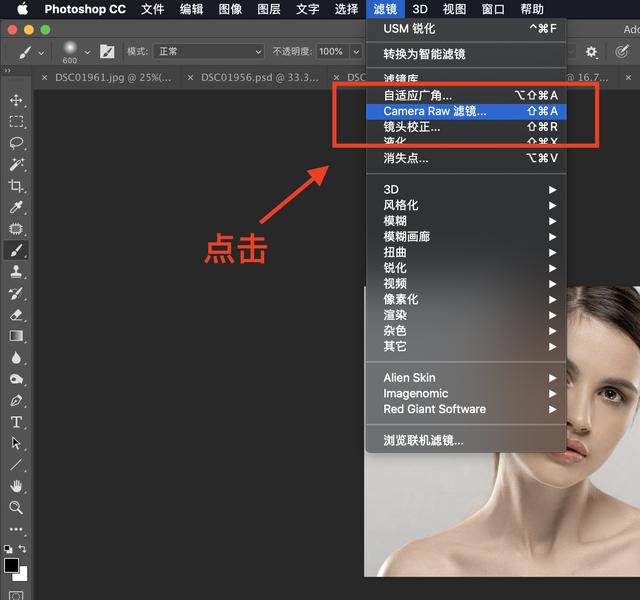This screenshot has width=640, height=600.
Task: Click the foreground color swatch
Action: tap(11, 566)
